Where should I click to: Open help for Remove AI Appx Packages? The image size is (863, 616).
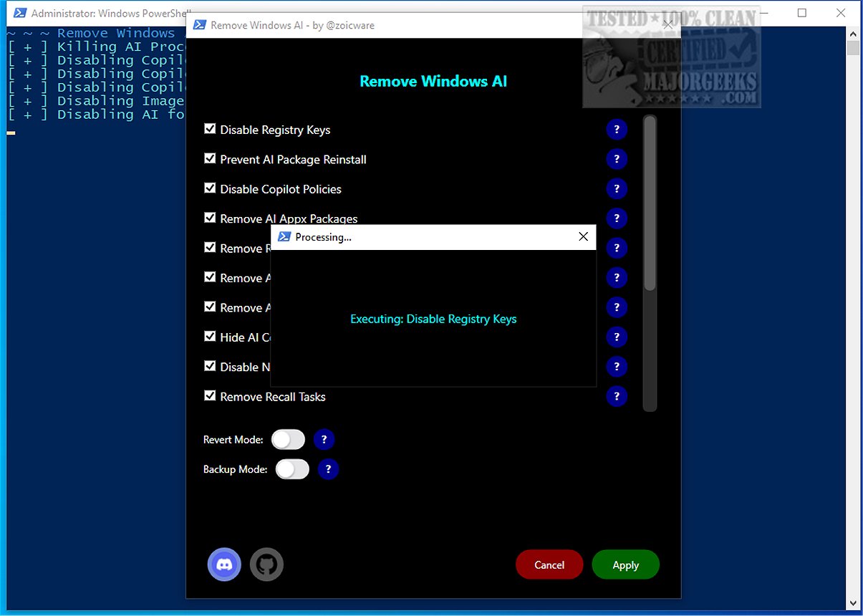617,218
